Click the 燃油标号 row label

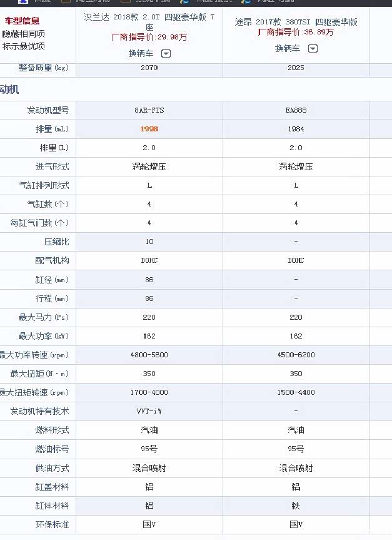click(x=52, y=449)
